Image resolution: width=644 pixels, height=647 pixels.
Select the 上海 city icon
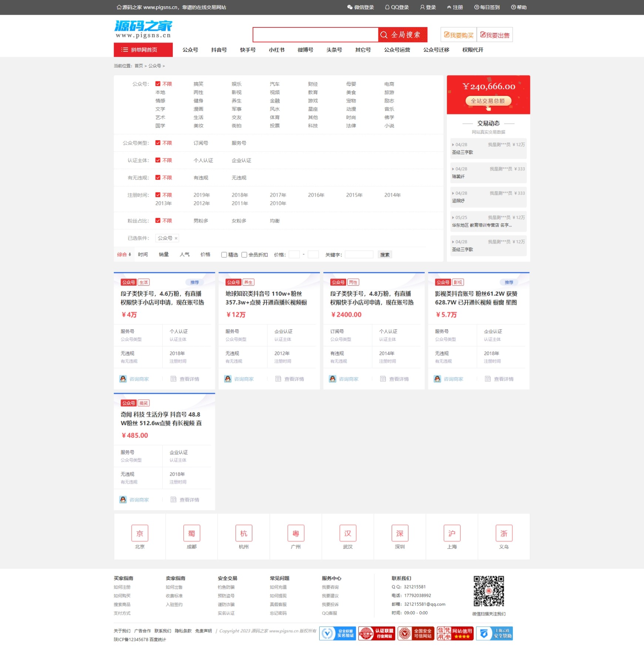pos(452,533)
